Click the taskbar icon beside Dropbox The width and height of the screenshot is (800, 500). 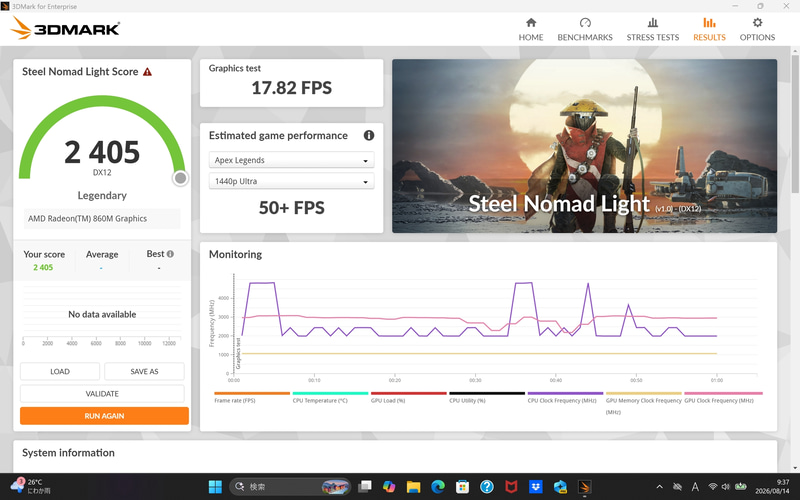click(x=560, y=487)
